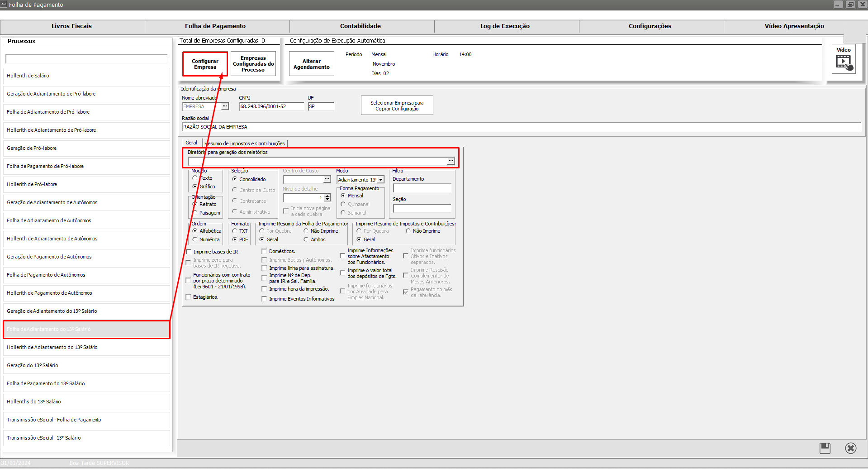This screenshot has height=469, width=868.
Task: Click the CNPJ input field
Action: point(272,106)
